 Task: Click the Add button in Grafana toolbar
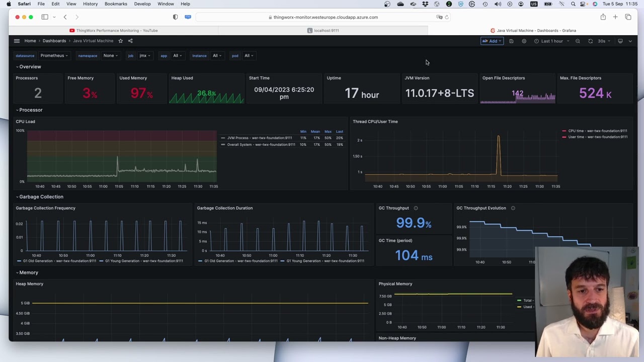coord(492,41)
